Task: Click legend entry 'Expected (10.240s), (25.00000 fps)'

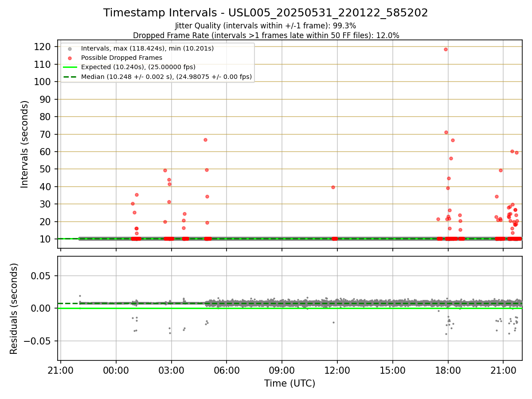Action: (x=138, y=67)
